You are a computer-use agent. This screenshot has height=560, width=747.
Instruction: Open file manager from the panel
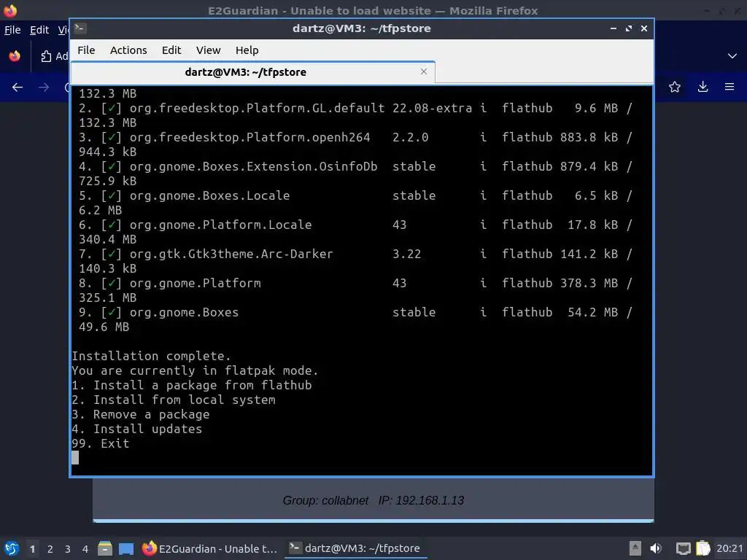105,548
